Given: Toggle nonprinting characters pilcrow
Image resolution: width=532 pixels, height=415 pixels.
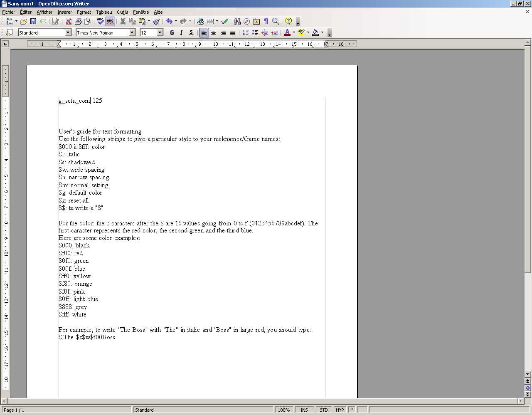Looking at the screenshot, I should (266, 21).
